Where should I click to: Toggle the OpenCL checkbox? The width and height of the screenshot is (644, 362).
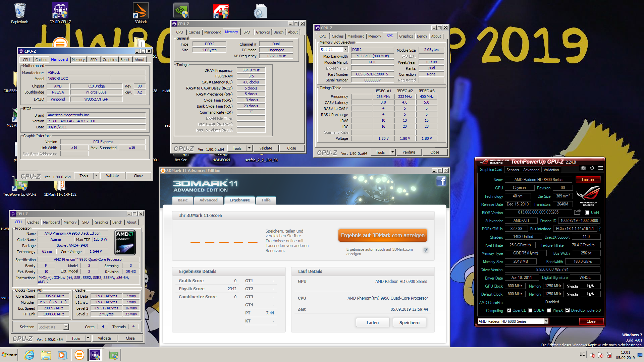(509, 310)
